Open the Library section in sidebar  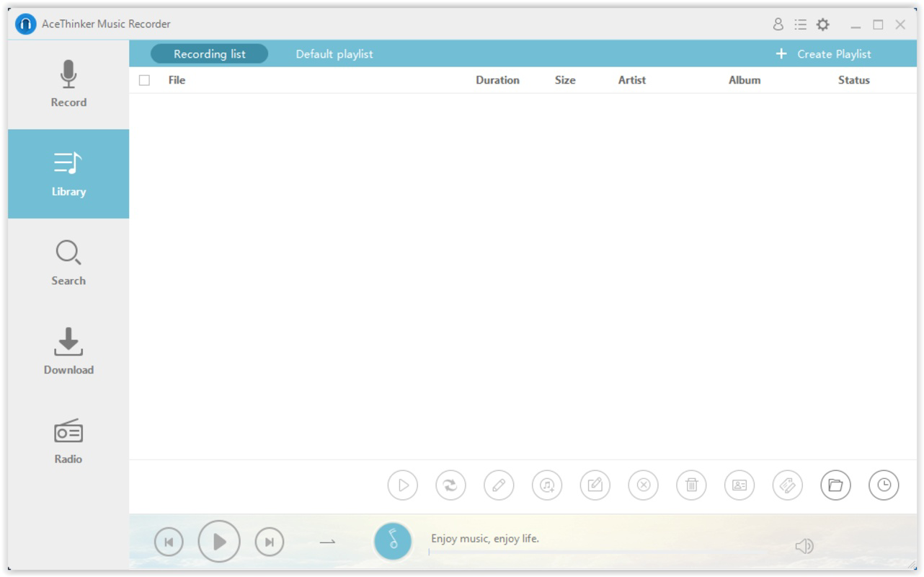tap(68, 174)
